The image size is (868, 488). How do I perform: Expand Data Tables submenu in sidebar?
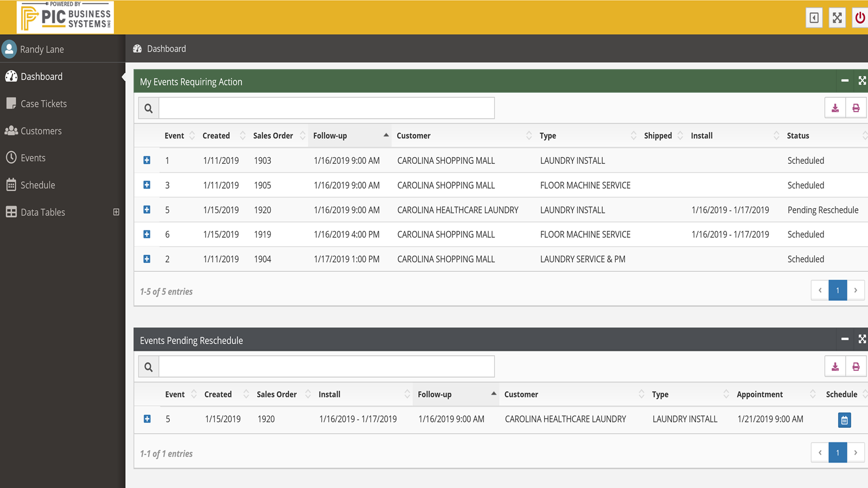(x=116, y=212)
